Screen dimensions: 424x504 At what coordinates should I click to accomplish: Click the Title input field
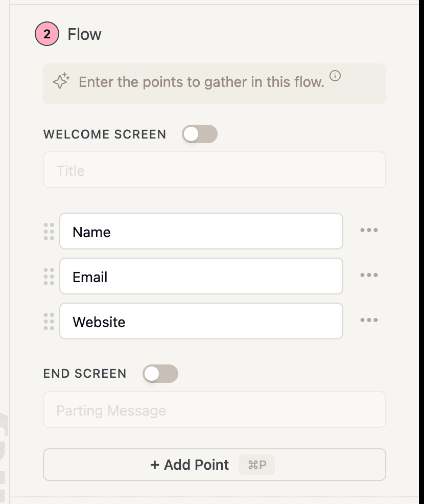pyautogui.click(x=215, y=170)
